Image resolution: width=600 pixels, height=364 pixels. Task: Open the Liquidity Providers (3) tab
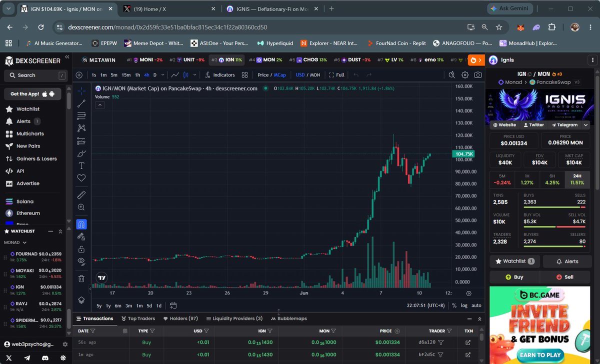coord(234,318)
